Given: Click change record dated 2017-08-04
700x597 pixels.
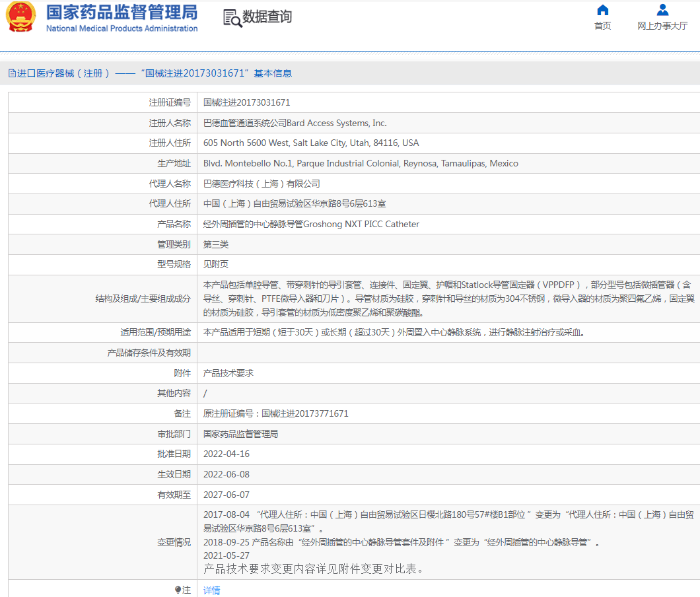Looking at the screenshot, I should [x=448, y=522].
